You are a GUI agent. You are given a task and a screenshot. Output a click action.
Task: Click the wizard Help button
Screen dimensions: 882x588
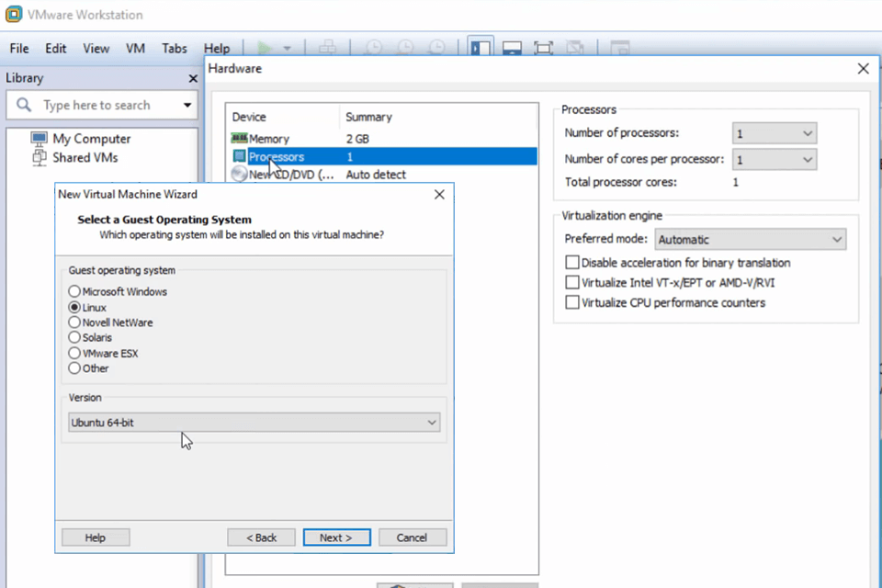[x=96, y=537]
